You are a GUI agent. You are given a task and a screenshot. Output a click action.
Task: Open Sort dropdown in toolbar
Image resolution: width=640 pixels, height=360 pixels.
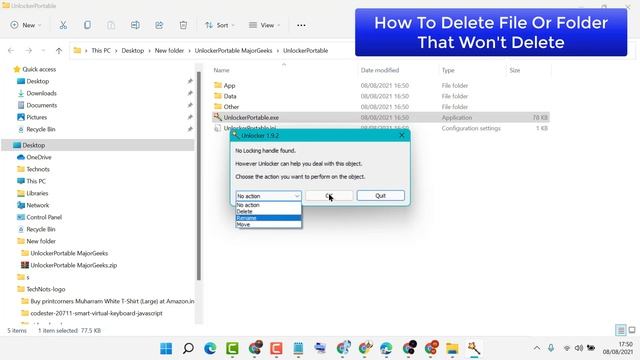[x=220, y=25]
